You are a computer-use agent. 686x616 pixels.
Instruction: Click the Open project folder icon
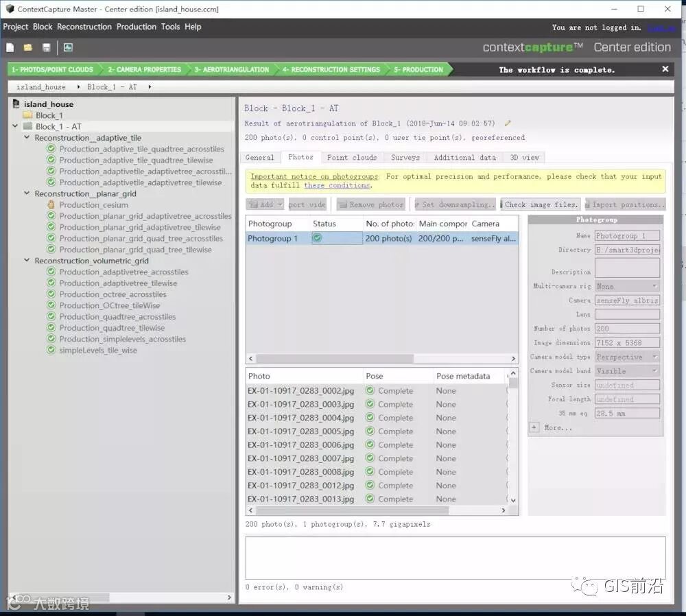tap(28, 47)
